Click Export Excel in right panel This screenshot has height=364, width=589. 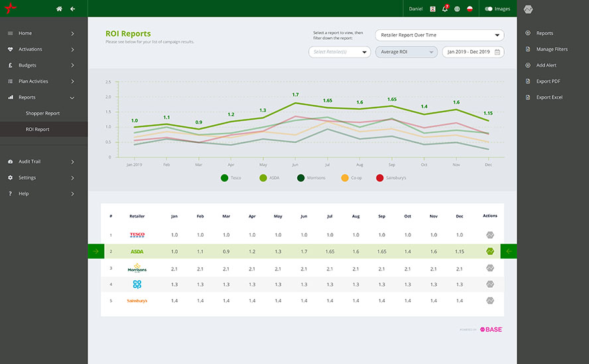(x=549, y=97)
